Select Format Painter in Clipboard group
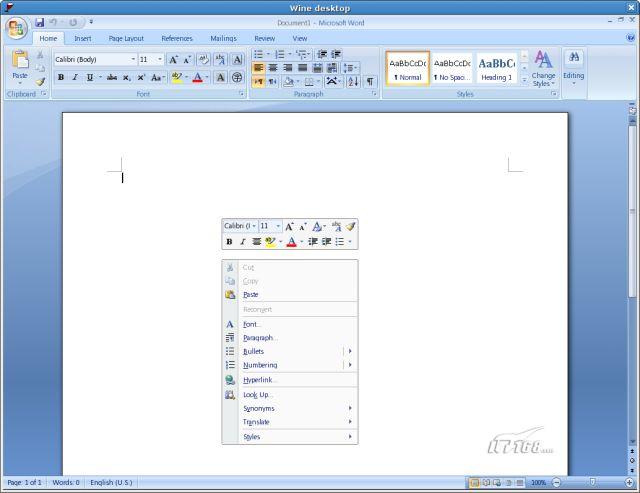The image size is (640, 493). (40, 82)
